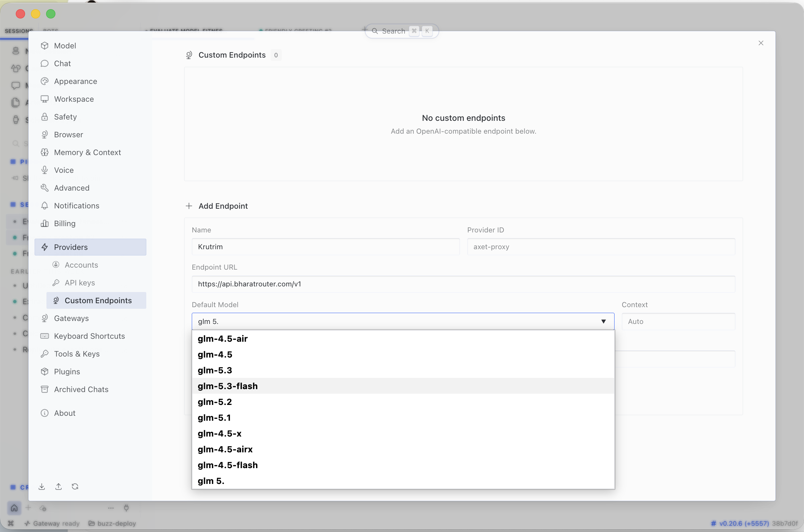Viewport: 804px width, 532px height.
Task: Click the About info icon
Action: [x=44, y=413]
